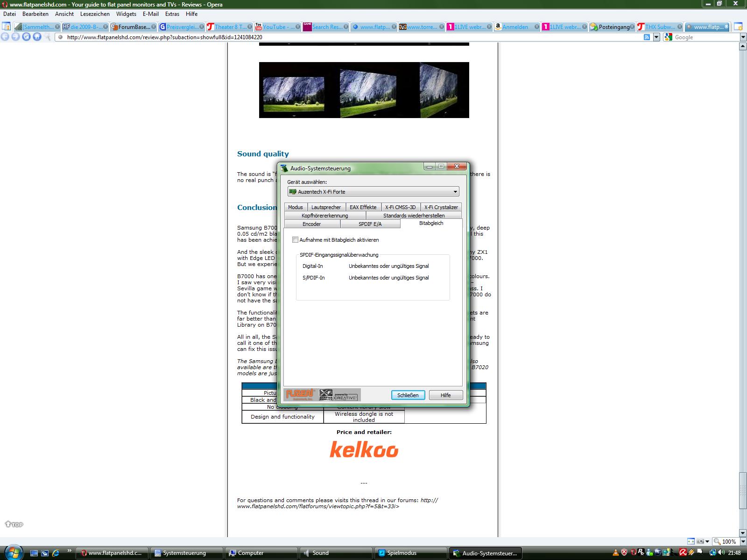Switch to the Modus tab
Viewport: 747px width, 560px height.
(x=295, y=207)
